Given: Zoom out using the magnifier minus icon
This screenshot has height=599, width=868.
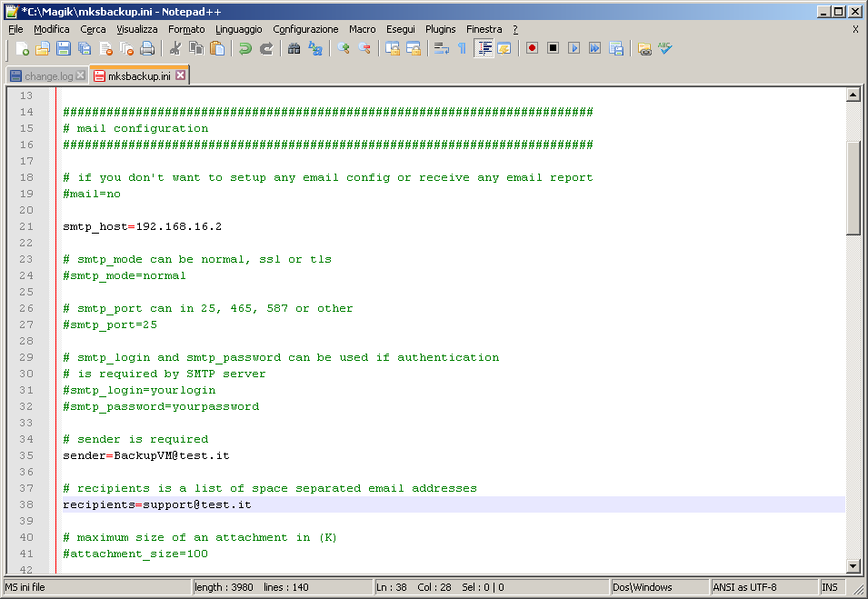Looking at the screenshot, I should click(364, 49).
